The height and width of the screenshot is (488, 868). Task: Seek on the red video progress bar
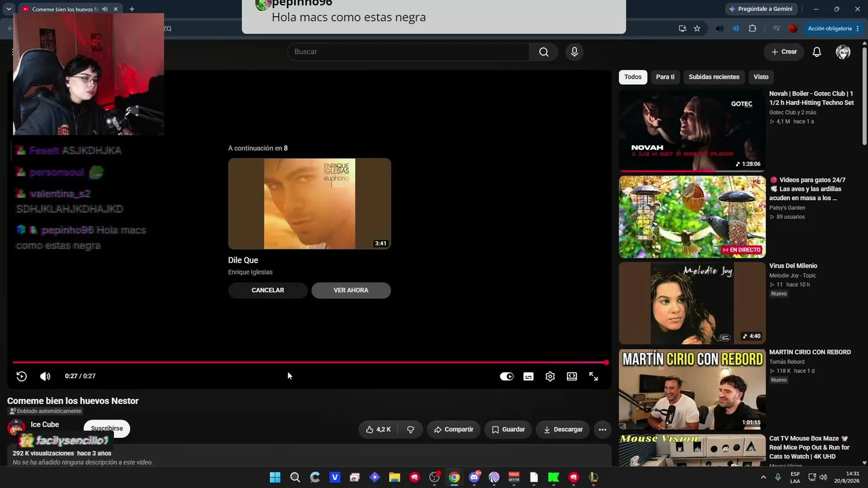point(309,363)
